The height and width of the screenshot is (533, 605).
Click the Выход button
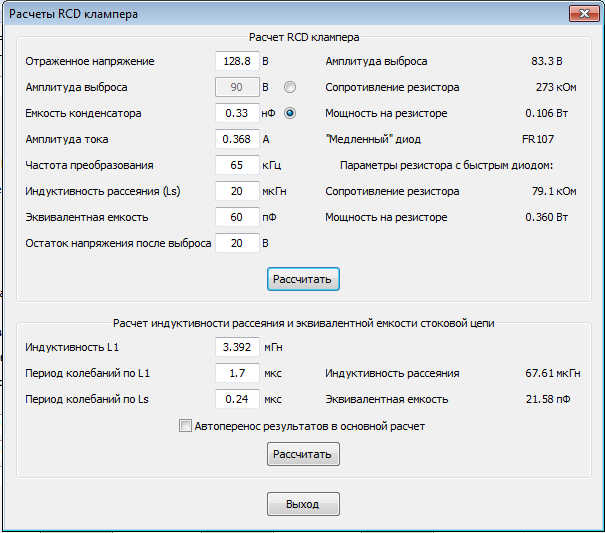[x=303, y=503]
